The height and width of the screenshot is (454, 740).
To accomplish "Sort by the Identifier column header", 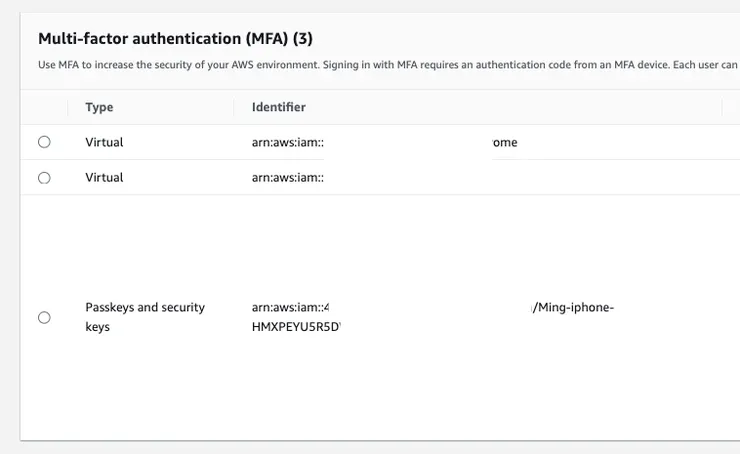I will pyautogui.click(x=279, y=107).
